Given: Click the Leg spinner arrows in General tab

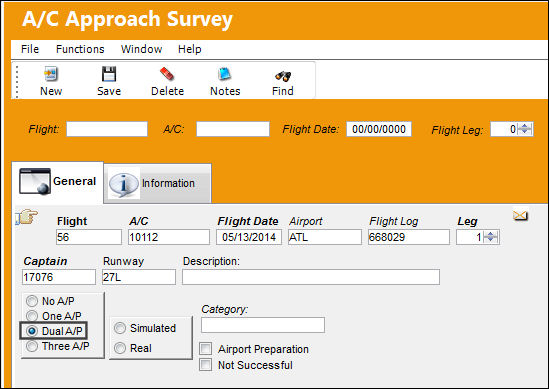Looking at the screenshot, I should tap(491, 237).
